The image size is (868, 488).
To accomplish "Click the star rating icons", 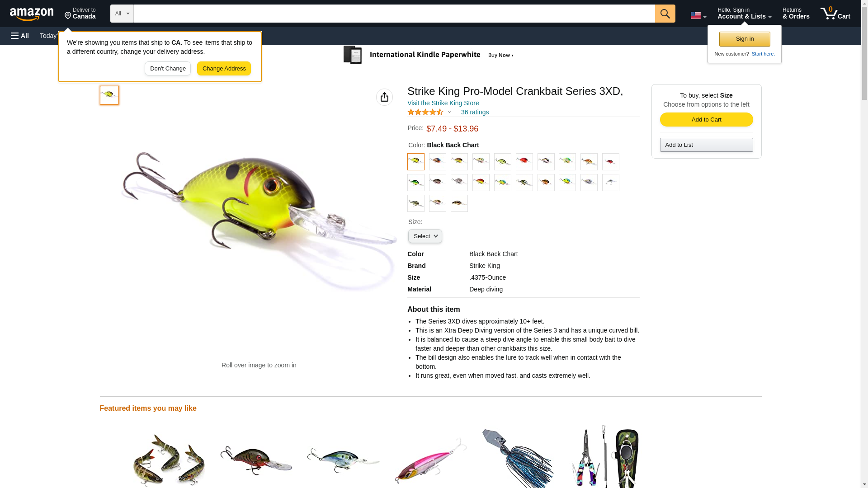I will pyautogui.click(x=425, y=112).
